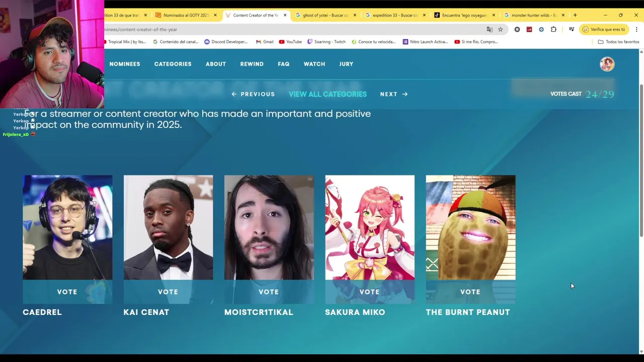Image resolution: width=644 pixels, height=362 pixels.
Task: Open the Gmail bookmark
Action: point(265,42)
